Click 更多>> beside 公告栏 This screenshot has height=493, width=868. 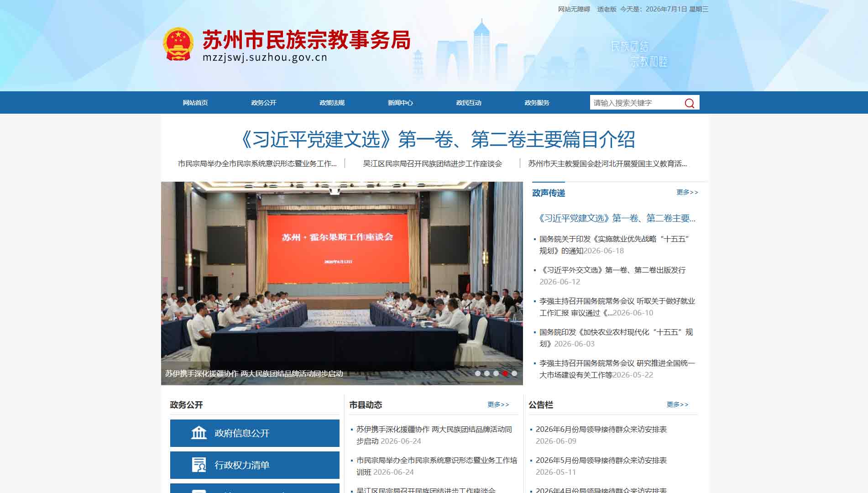pyautogui.click(x=678, y=404)
